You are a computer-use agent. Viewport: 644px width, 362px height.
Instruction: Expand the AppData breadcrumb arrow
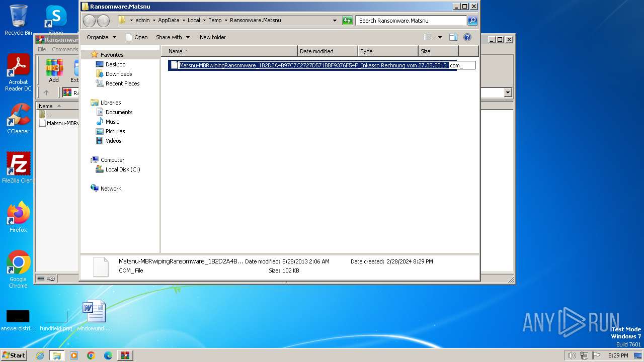(184, 21)
